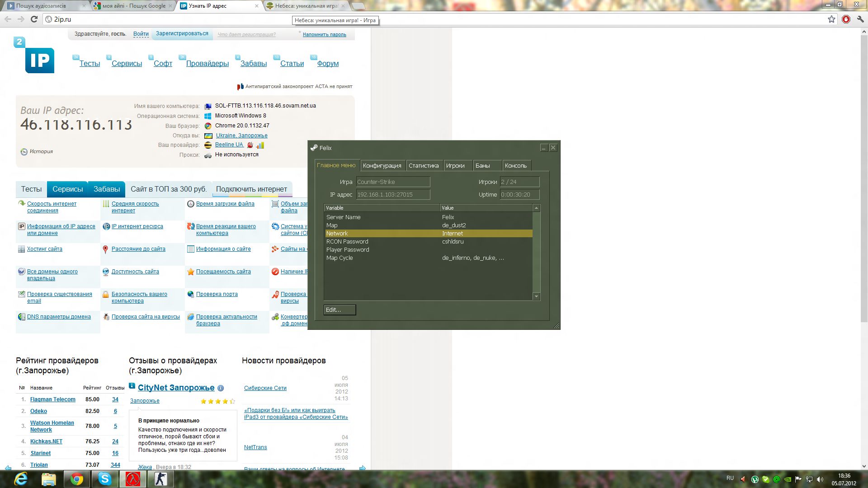868x488 pixels.
Task: Click the Variable column header
Action: [x=382, y=208]
